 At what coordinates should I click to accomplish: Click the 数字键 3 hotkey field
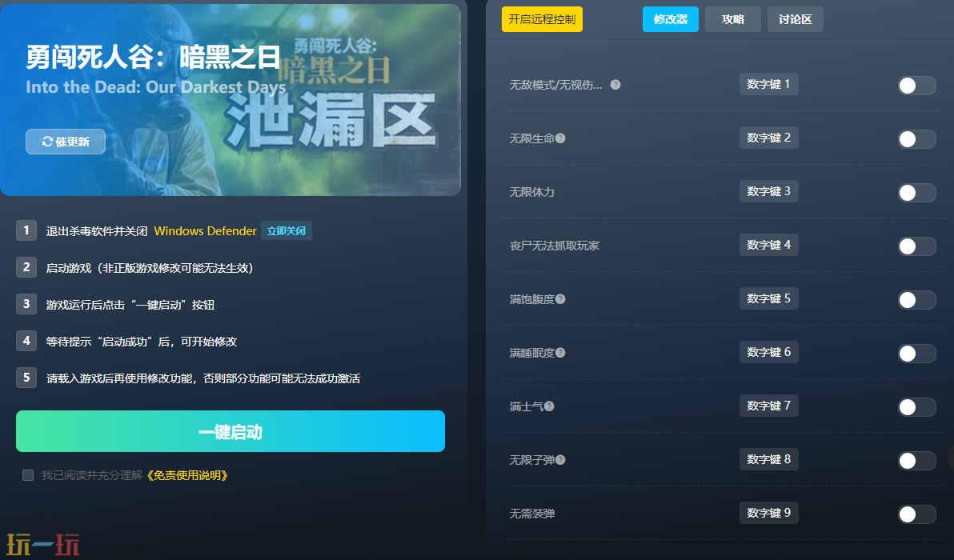pyautogui.click(x=768, y=191)
